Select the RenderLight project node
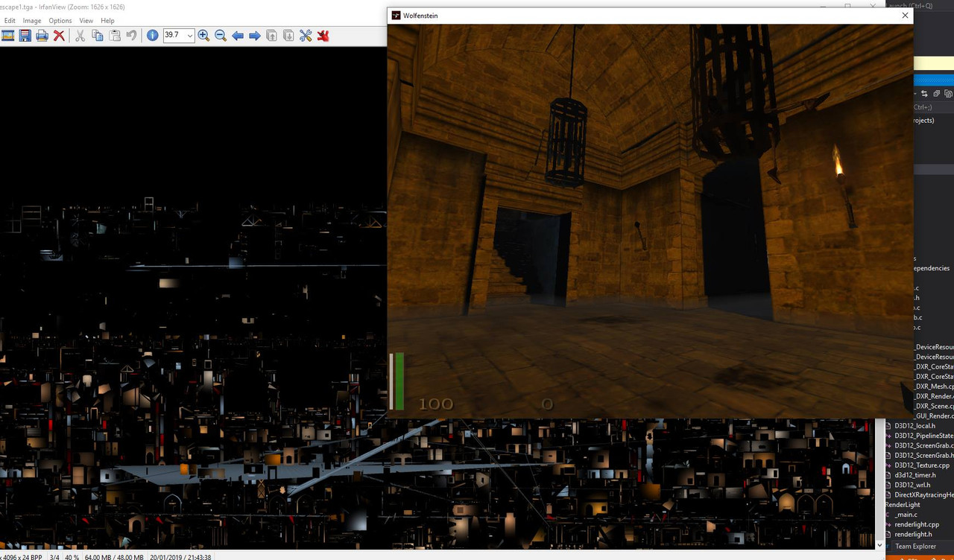 [903, 504]
